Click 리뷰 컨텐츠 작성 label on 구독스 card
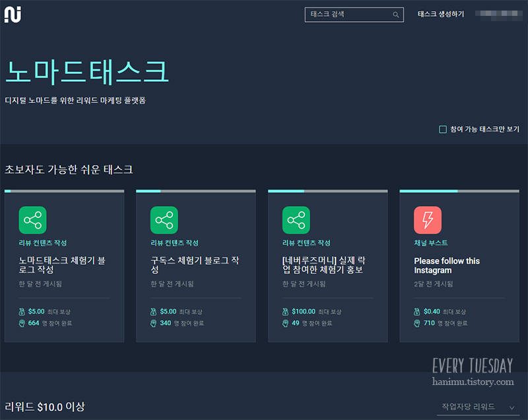The width and height of the screenshot is (528, 420). coord(174,243)
